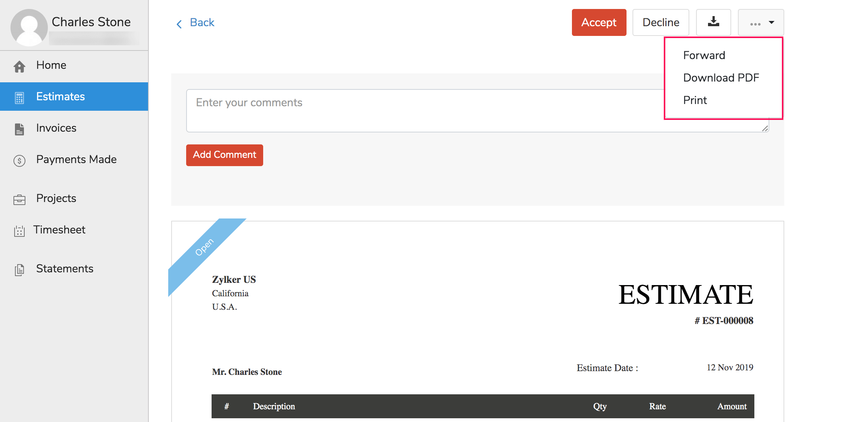
Task: Expand the more options menu
Action: 761,22
